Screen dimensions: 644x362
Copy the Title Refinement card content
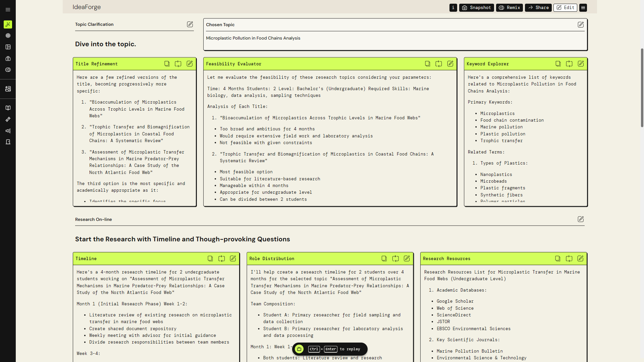tap(167, 64)
